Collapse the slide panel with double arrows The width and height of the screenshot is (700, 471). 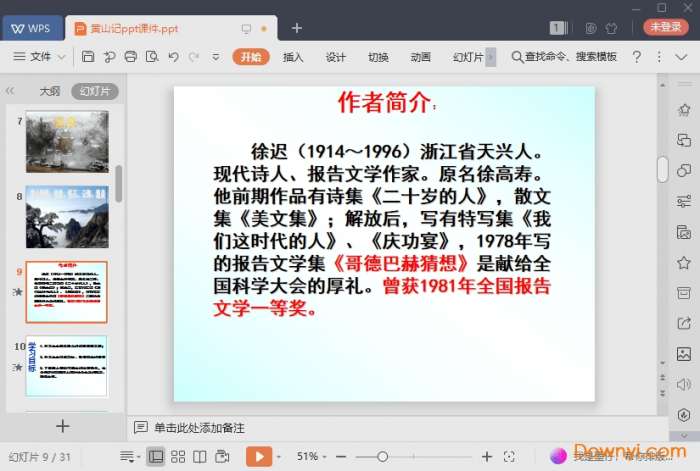10,91
